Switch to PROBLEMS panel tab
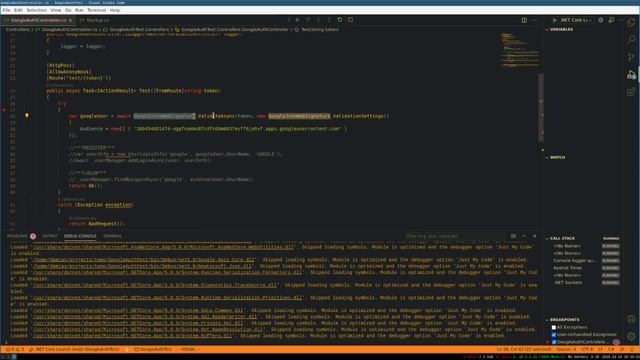This screenshot has height=360, width=640. click(x=17, y=236)
